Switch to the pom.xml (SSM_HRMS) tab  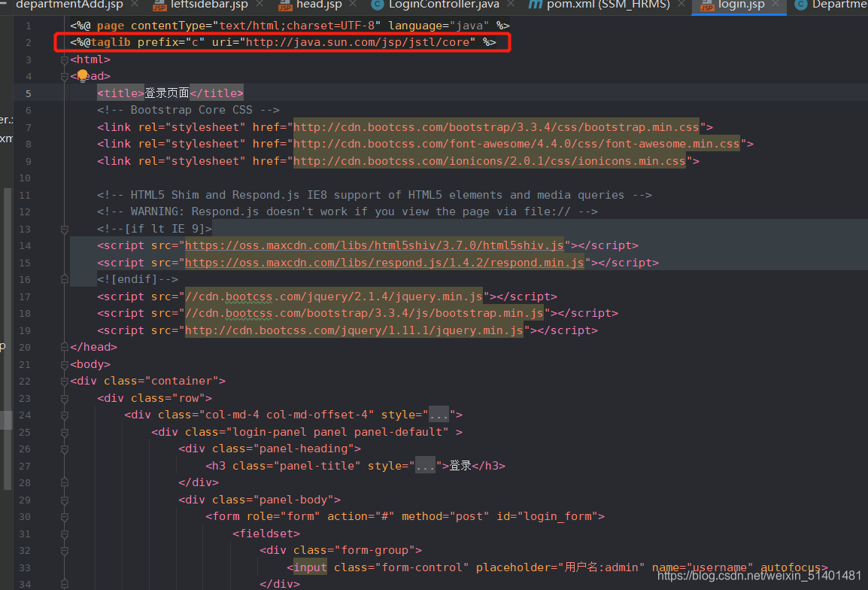pos(608,5)
